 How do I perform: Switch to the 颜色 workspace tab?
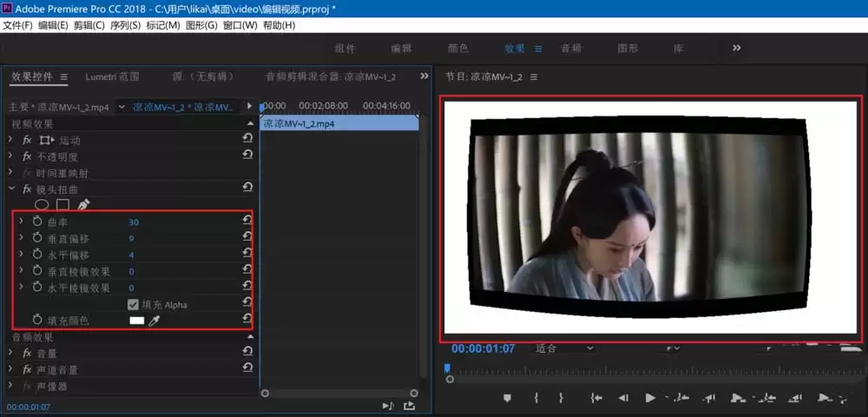point(457,49)
